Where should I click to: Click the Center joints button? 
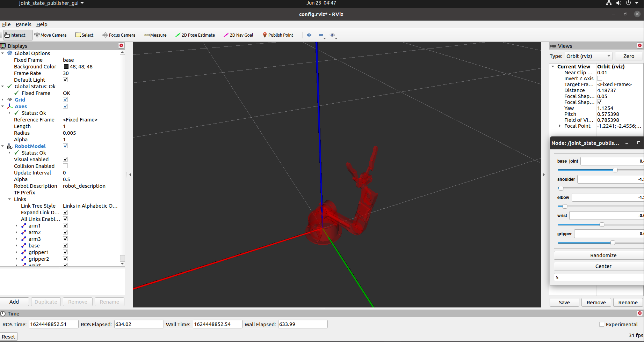tap(599, 266)
